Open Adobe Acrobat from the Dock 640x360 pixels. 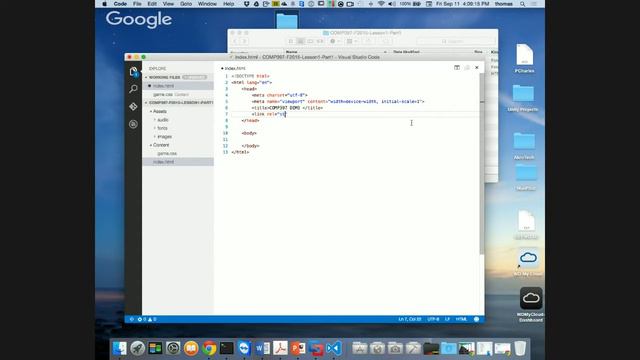pyautogui.click(x=280, y=348)
